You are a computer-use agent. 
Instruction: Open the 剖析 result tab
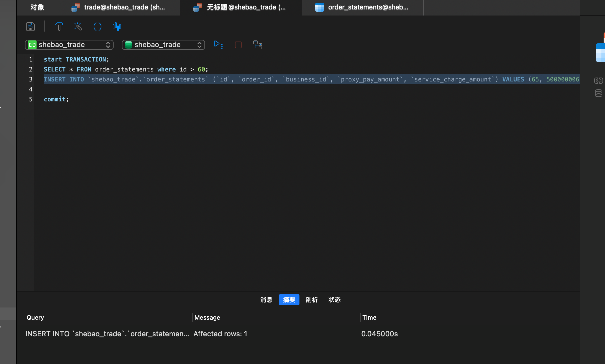pos(312,300)
